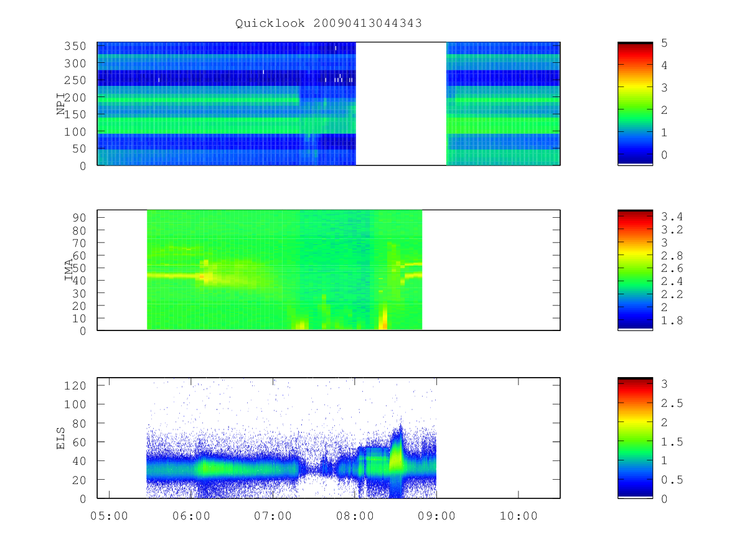Click the 2.8 label on IMA colorbar
Screen dimensions: 747x560
[x=672, y=256]
